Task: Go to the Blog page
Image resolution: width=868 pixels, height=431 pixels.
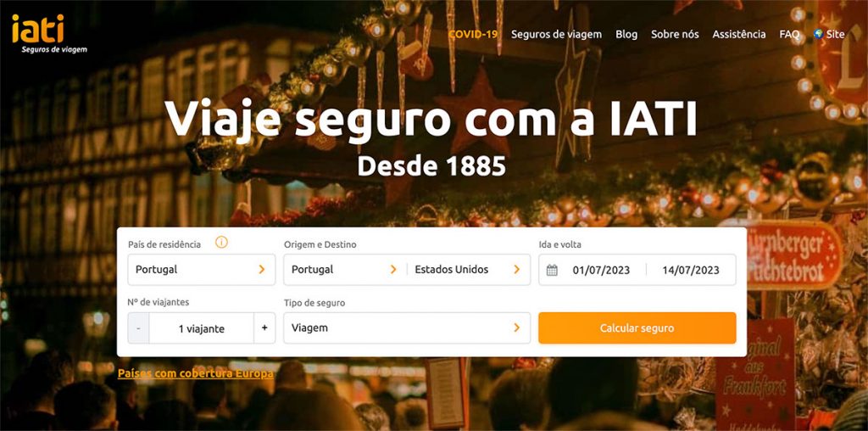Action: 626,34
